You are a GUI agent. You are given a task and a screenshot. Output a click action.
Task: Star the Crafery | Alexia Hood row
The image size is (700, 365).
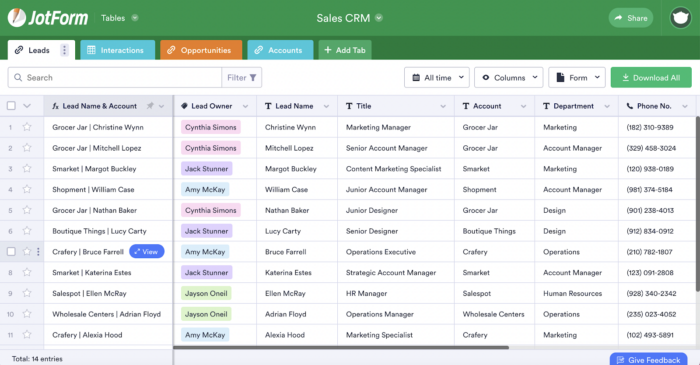pyautogui.click(x=27, y=335)
